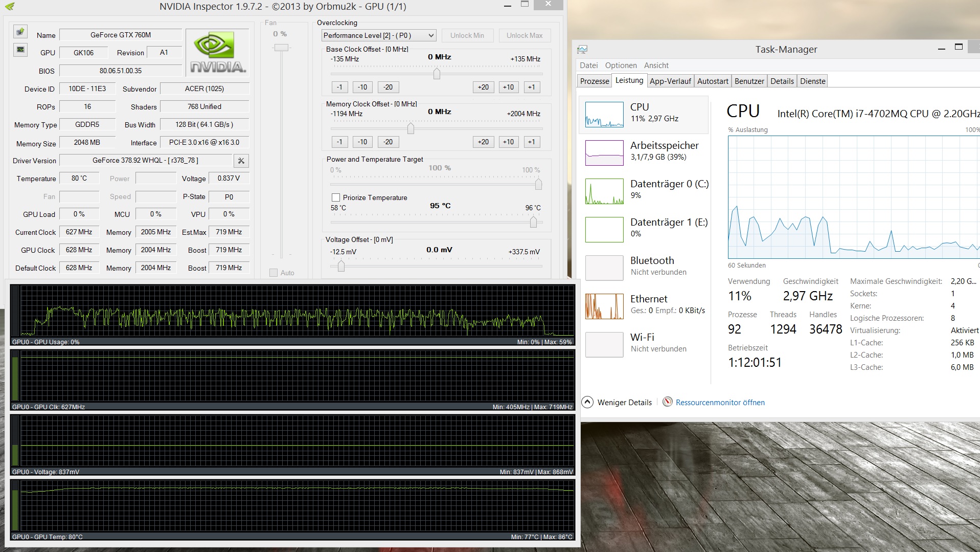Switch to the Autostart tab

coord(713,81)
